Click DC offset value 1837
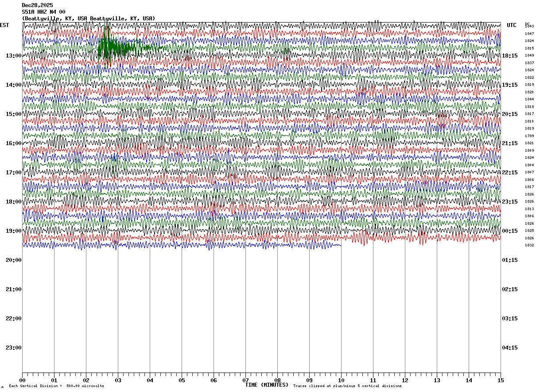This screenshot has width=536, height=392. tap(529, 63)
